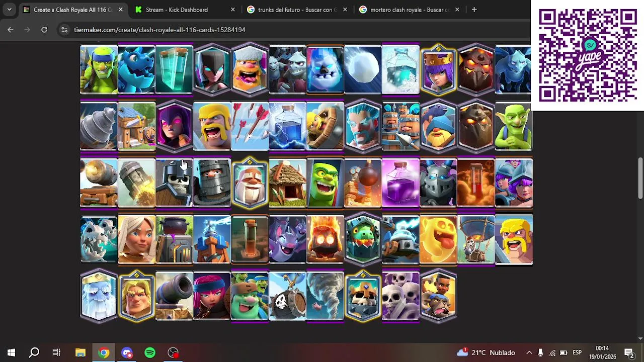
Task: Select the Ice Wizard card
Action: coord(363,126)
